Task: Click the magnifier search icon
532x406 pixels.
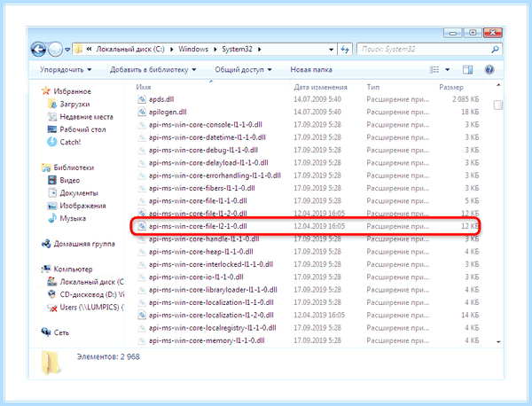Action: click(x=496, y=49)
